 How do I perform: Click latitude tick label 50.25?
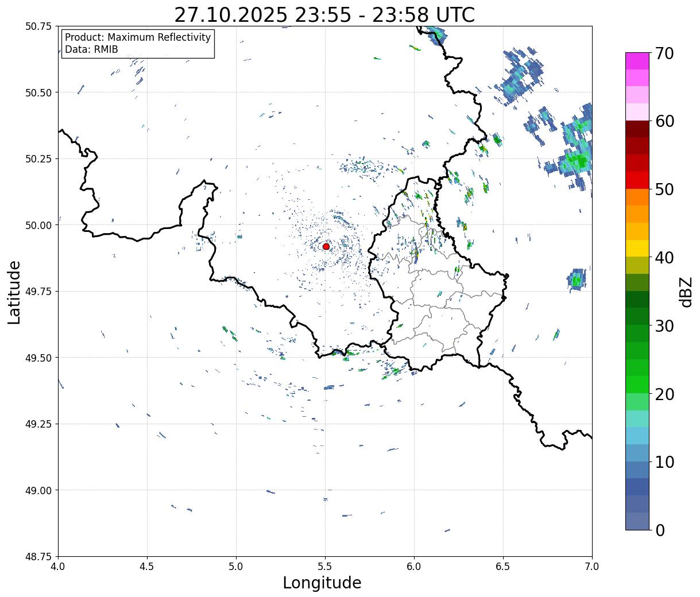pos(38,159)
